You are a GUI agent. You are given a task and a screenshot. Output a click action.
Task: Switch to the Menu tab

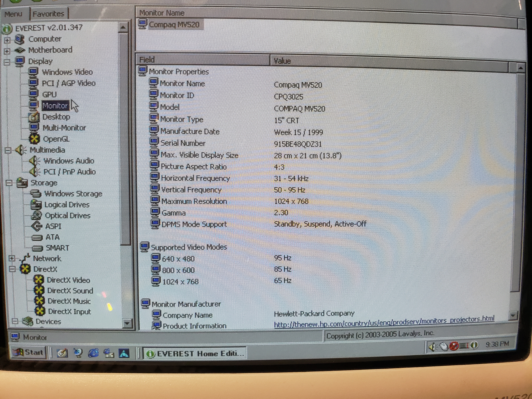pyautogui.click(x=13, y=14)
